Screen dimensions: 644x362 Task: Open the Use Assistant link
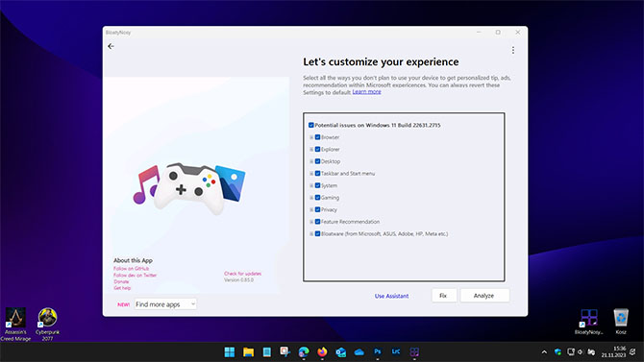point(391,296)
